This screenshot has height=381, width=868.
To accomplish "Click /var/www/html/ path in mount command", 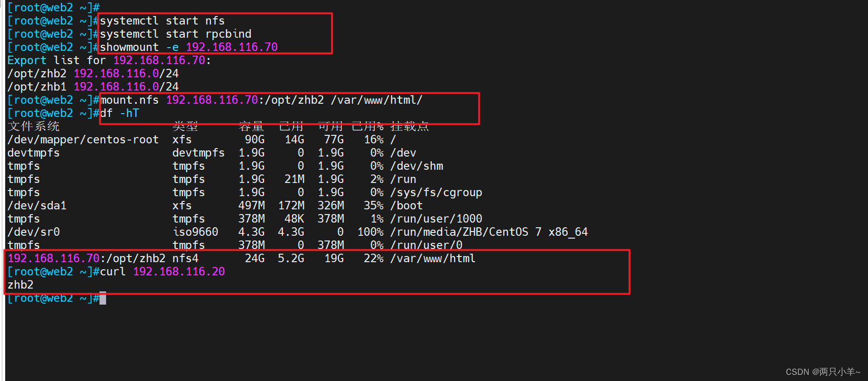I will click(377, 100).
